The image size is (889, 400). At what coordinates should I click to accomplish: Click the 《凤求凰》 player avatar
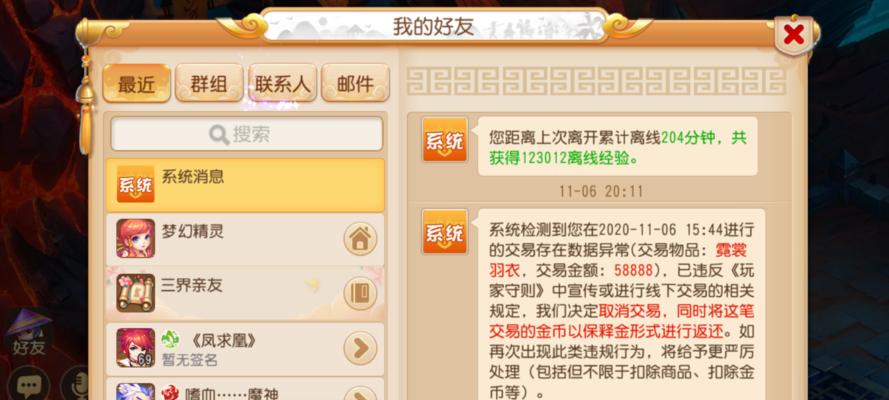coord(136,347)
